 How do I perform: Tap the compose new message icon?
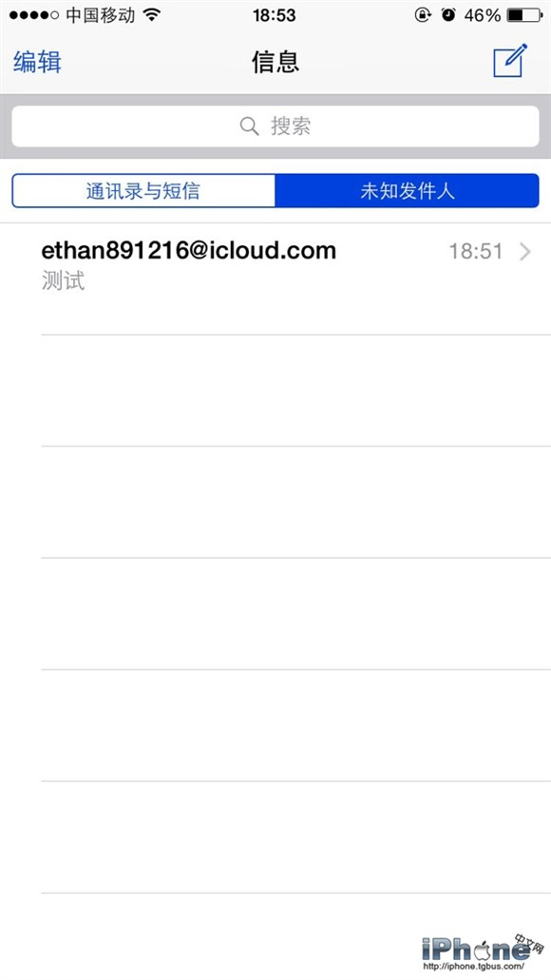(510, 61)
